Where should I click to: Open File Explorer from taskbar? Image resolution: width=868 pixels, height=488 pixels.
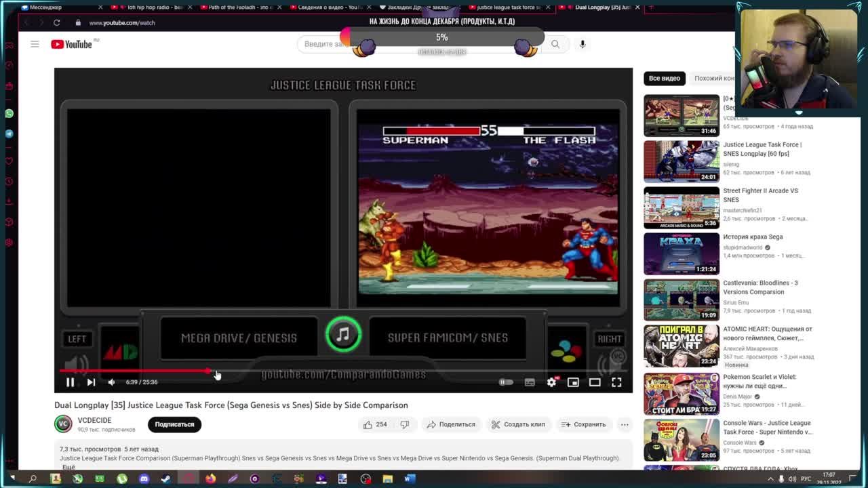click(387, 479)
